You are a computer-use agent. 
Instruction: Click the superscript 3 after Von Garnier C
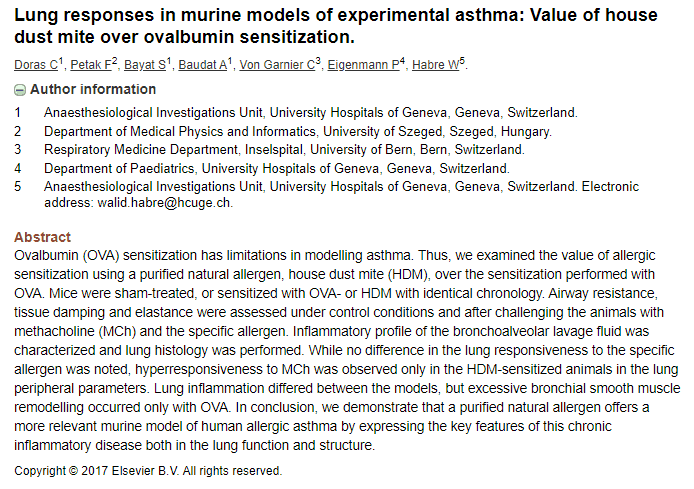[x=318, y=61]
